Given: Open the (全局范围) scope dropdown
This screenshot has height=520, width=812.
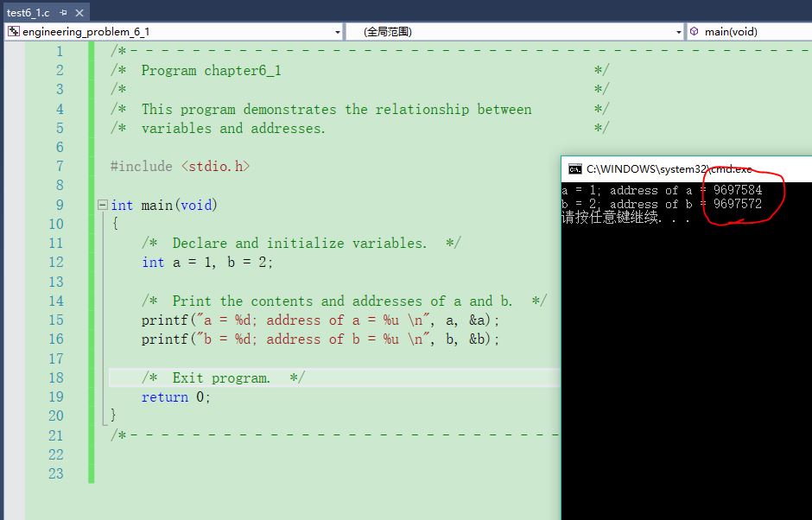Looking at the screenshot, I should [678, 32].
